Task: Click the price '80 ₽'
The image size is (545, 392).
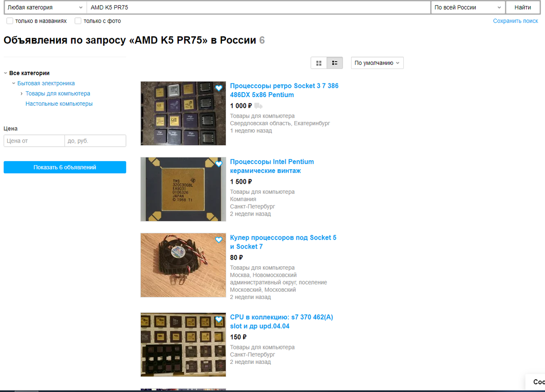Action: (237, 257)
